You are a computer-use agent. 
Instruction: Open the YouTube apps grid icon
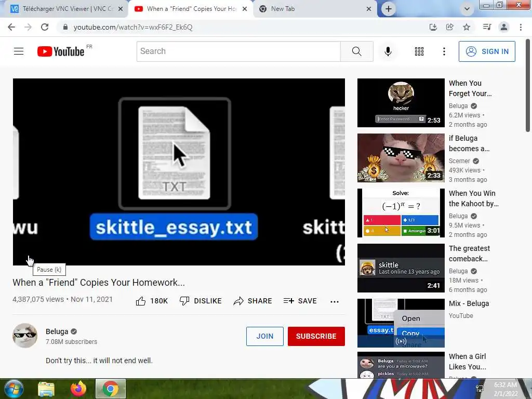click(x=419, y=51)
